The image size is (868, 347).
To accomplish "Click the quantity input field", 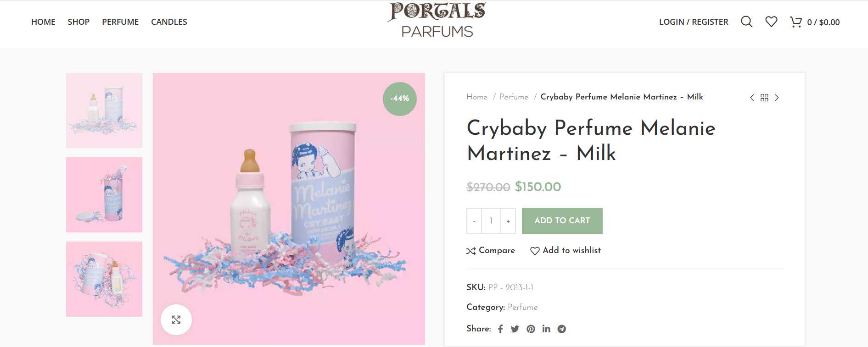I will (491, 221).
